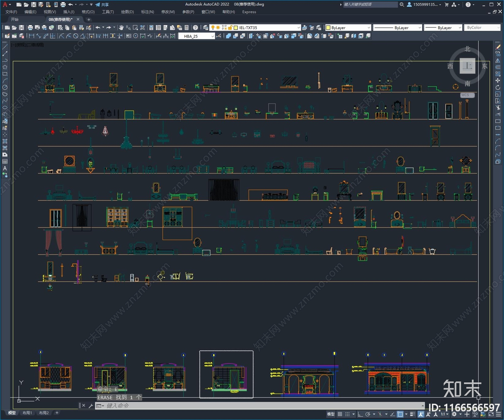This screenshot has width=504, height=420.
Task: Select the Line tool in draw toolbar
Action: (5, 47)
